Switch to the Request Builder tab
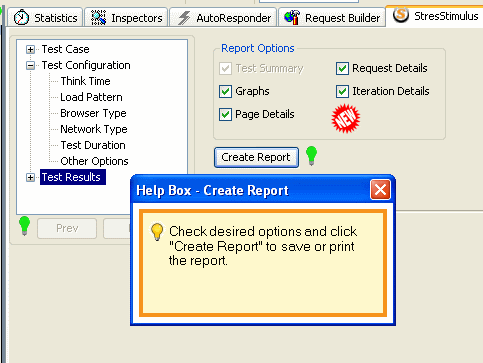The image size is (483, 363). 332,17
